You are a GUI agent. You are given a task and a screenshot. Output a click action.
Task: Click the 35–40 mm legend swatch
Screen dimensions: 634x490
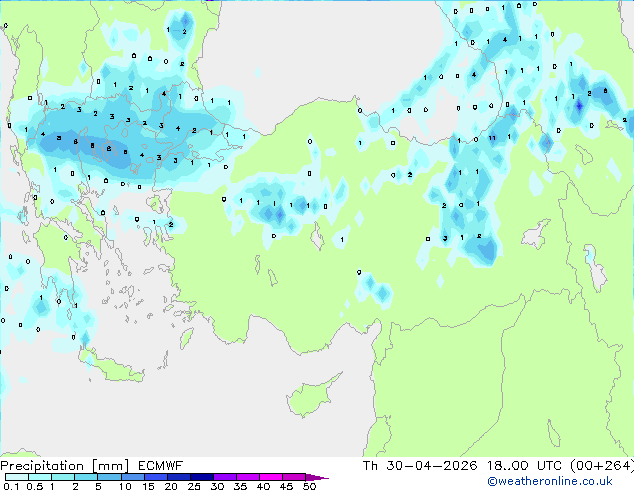tap(247, 477)
